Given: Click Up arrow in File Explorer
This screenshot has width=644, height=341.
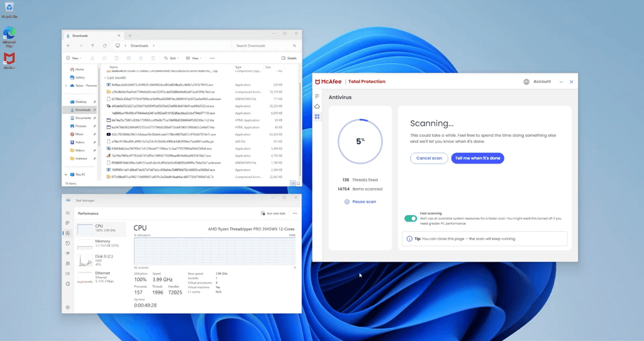Looking at the screenshot, I should (92, 45).
